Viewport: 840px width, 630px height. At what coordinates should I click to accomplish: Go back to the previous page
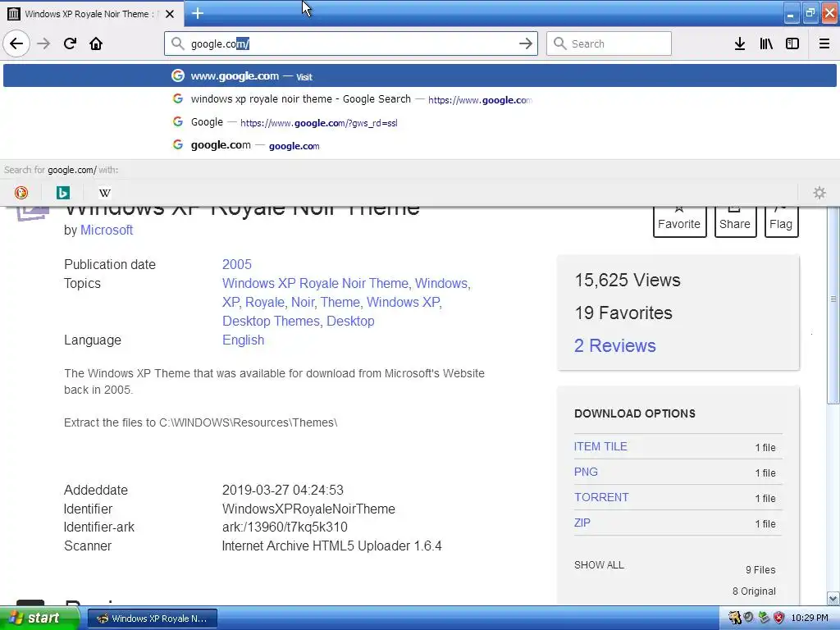point(16,43)
